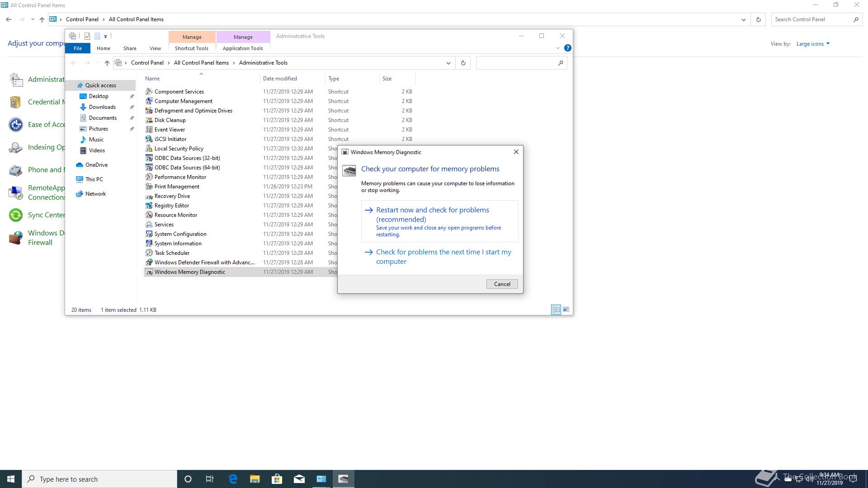Image resolution: width=868 pixels, height=488 pixels.
Task: Click All Control Panel Items breadcrumb in Administrative Tools
Action: (201, 63)
